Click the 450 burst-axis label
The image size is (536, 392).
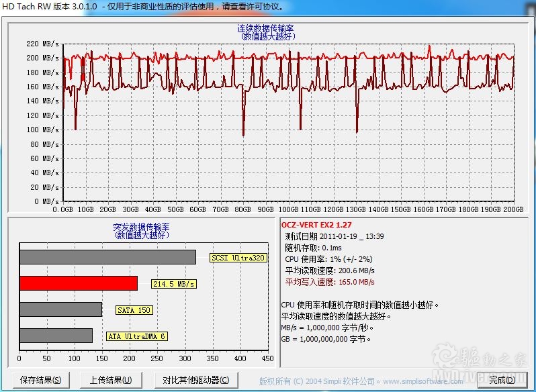pos(267,358)
